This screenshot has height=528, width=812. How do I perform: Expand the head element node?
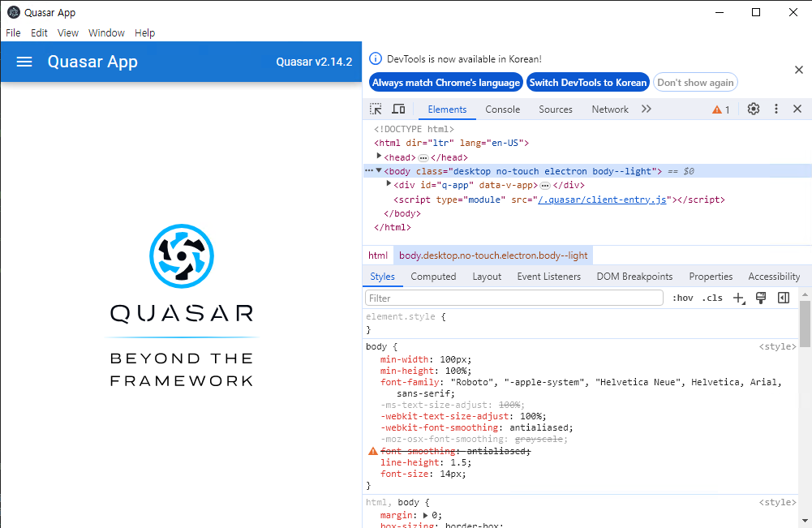379,156
